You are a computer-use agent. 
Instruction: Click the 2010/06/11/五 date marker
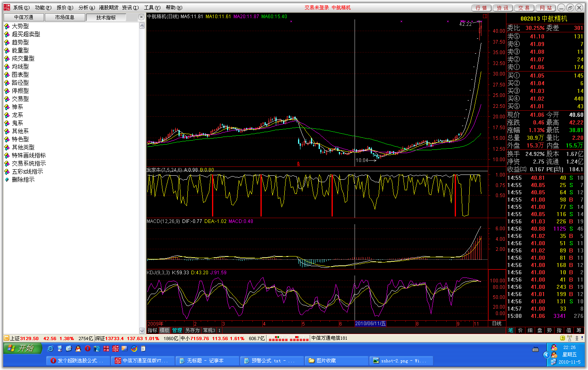(x=370, y=324)
